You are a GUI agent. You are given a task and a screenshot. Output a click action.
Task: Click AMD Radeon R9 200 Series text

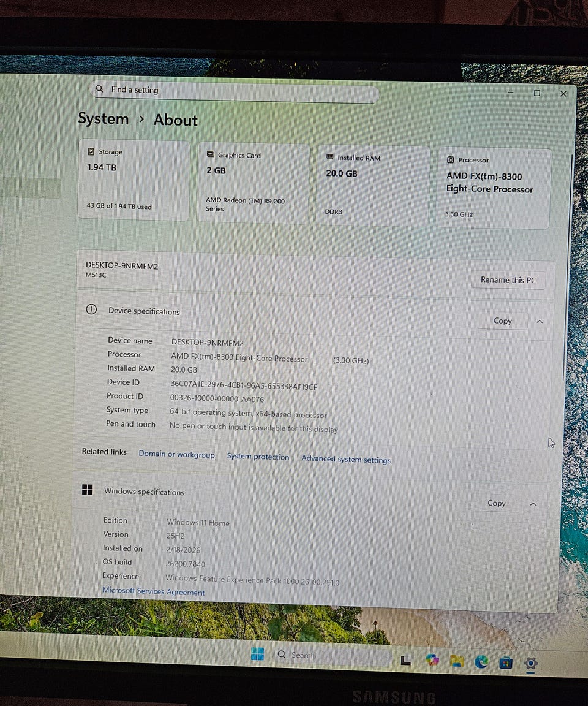(x=245, y=204)
